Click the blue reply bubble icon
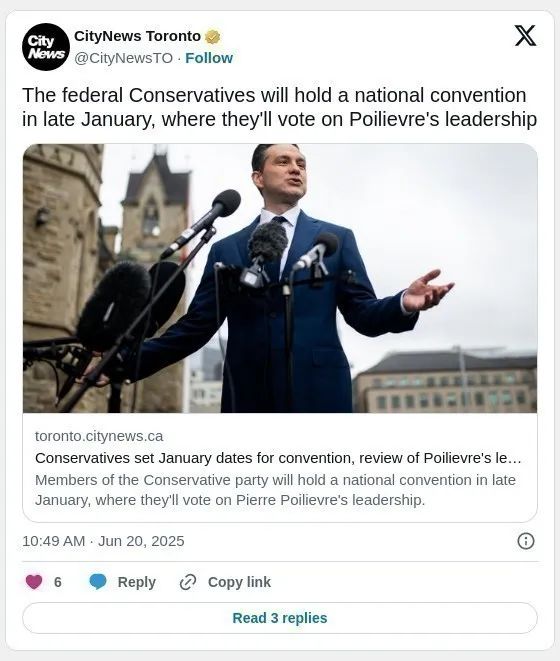 tap(98, 582)
